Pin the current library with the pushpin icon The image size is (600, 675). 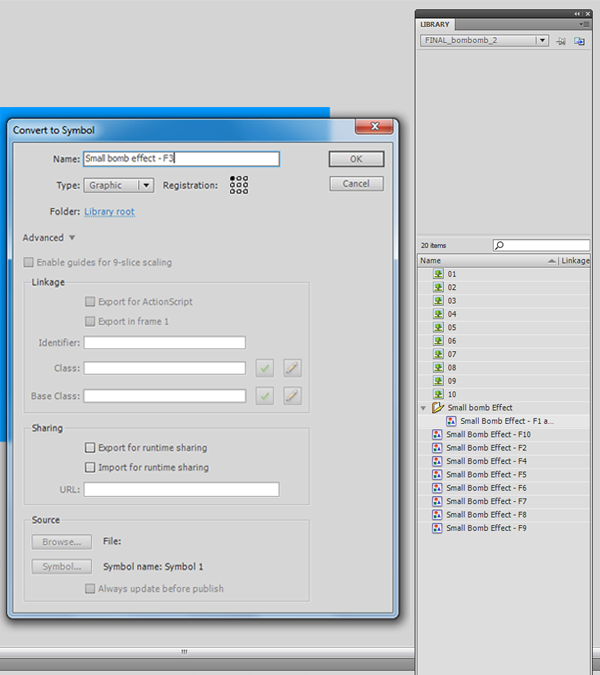[561, 41]
